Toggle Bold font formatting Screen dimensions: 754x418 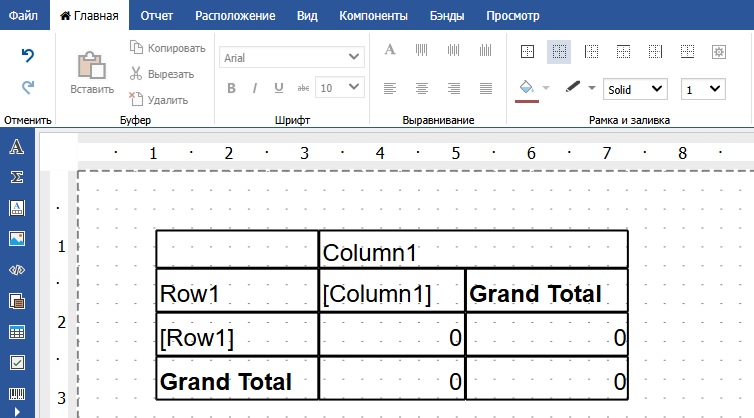coord(231,89)
